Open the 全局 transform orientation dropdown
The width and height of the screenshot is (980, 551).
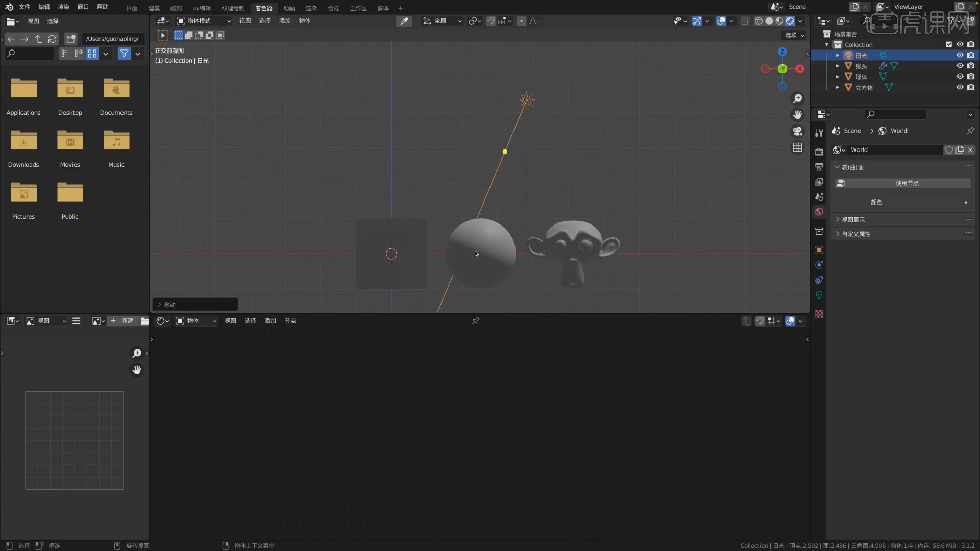[x=442, y=21]
